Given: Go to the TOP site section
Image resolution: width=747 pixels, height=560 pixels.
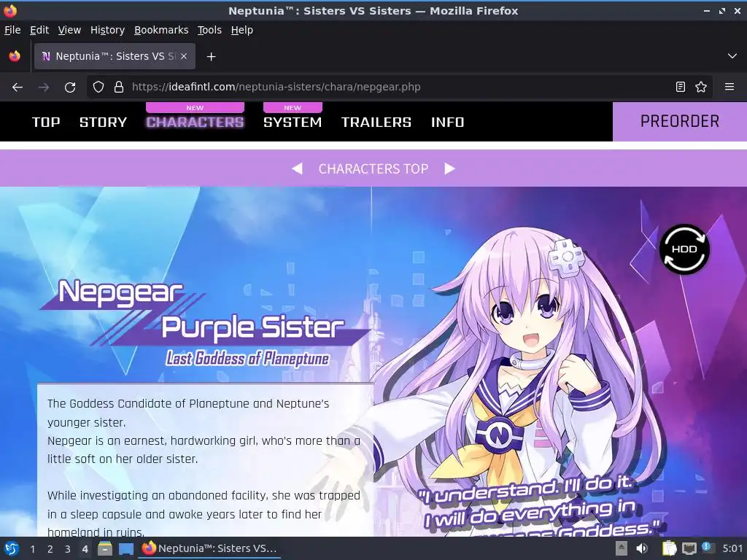Looking at the screenshot, I should tap(46, 122).
